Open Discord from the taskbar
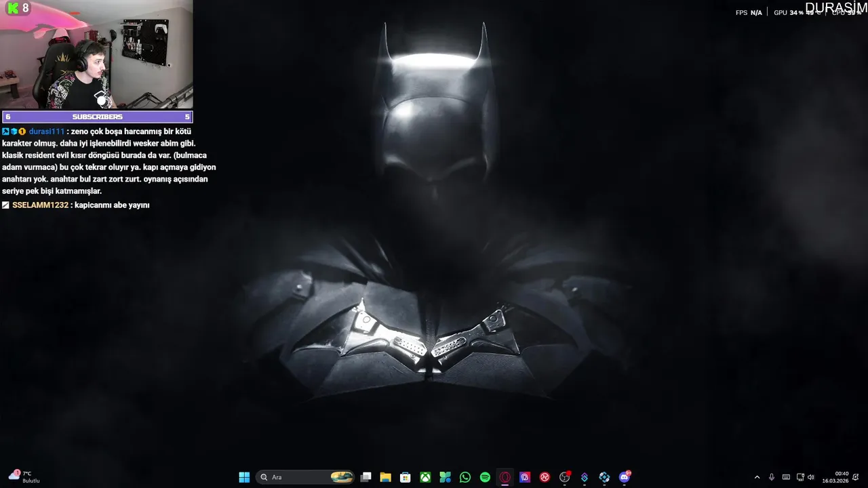Viewport: 868px width, 488px height. (624, 477)
